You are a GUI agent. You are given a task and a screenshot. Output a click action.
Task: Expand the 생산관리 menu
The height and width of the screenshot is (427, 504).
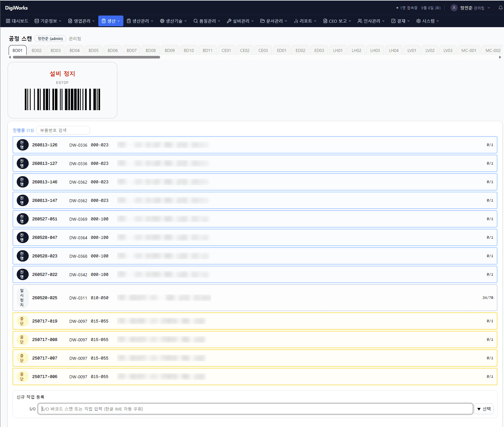(x=140, y=21)
